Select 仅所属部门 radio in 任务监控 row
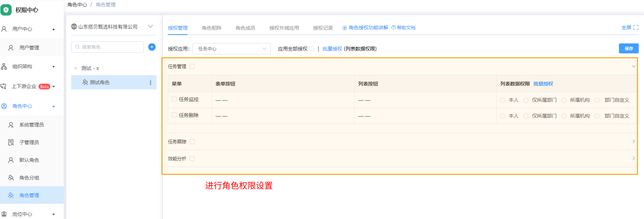644x219 pixels. 526,100
